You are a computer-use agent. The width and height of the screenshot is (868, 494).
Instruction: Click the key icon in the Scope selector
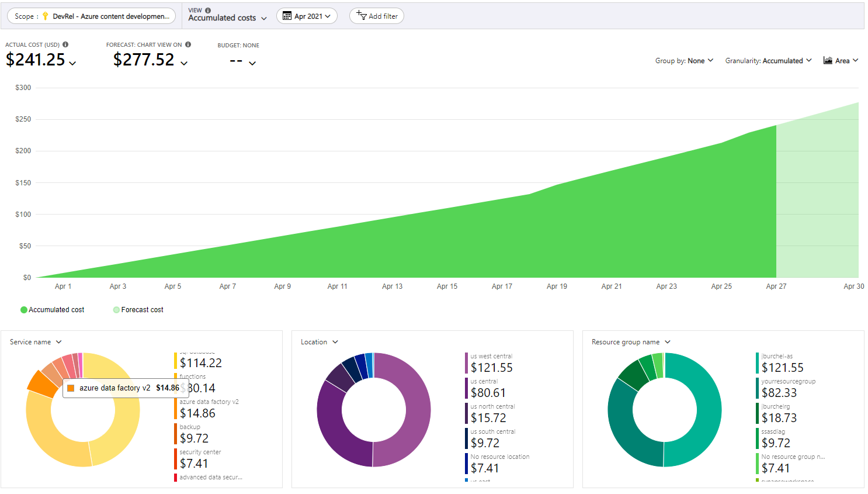[44, 16]
